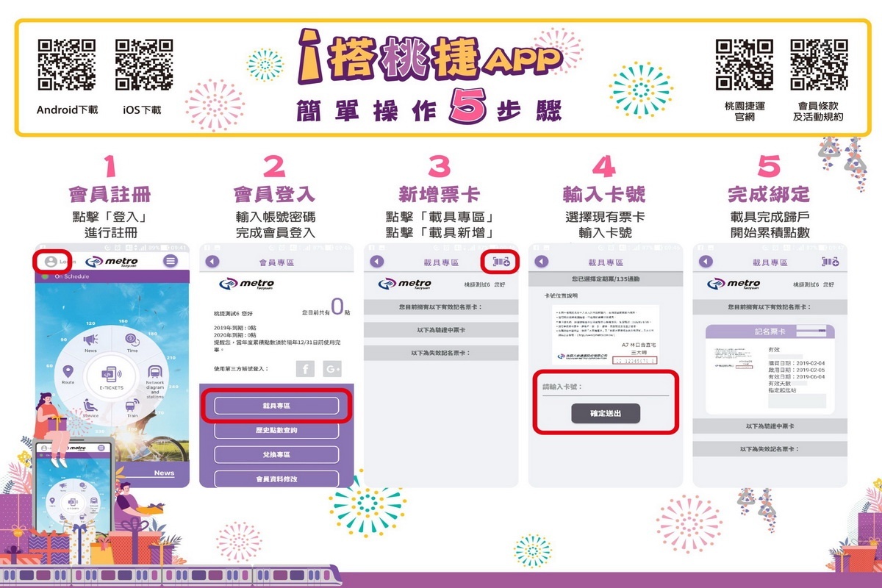Click the 您已選擇定期票/135通勤 banner
The height and width of the screenshot is (588, 882).
(606, 279)
